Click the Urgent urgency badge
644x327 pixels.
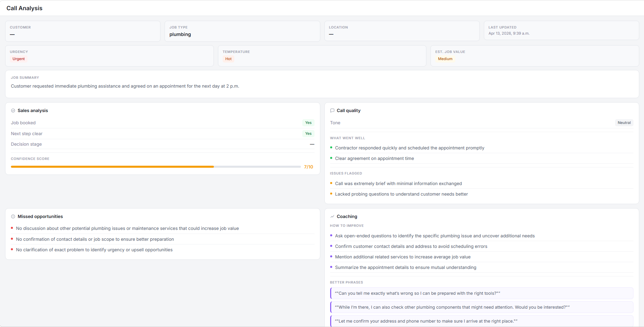pos(19,59)
